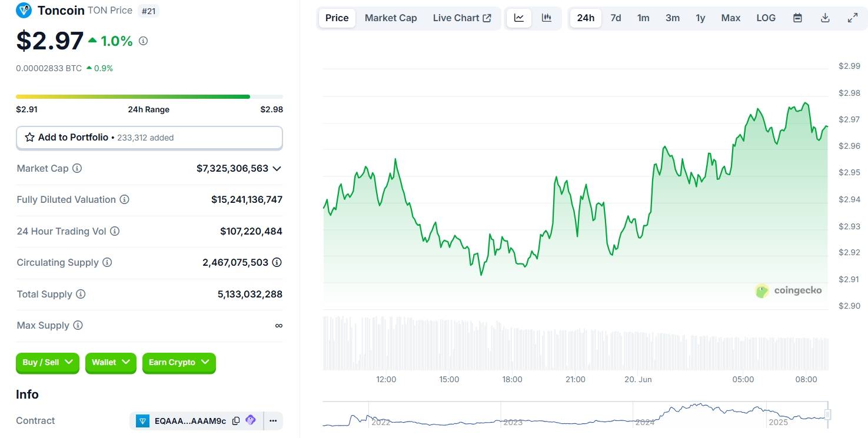Screen dimensions: 868x438
Task: Open Fully Diluted Valuation info icon
Action: pos(124,199)
